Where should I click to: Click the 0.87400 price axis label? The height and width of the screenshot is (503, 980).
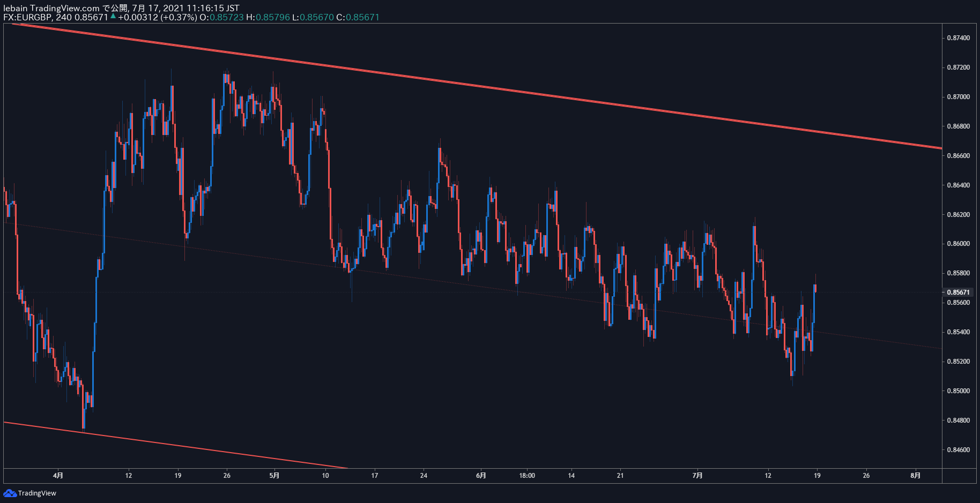tap(959, 38)
